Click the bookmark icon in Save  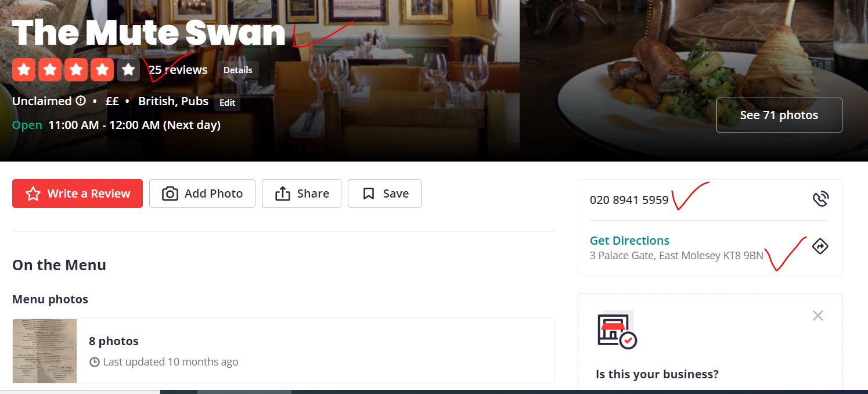[x=368, y=194]
